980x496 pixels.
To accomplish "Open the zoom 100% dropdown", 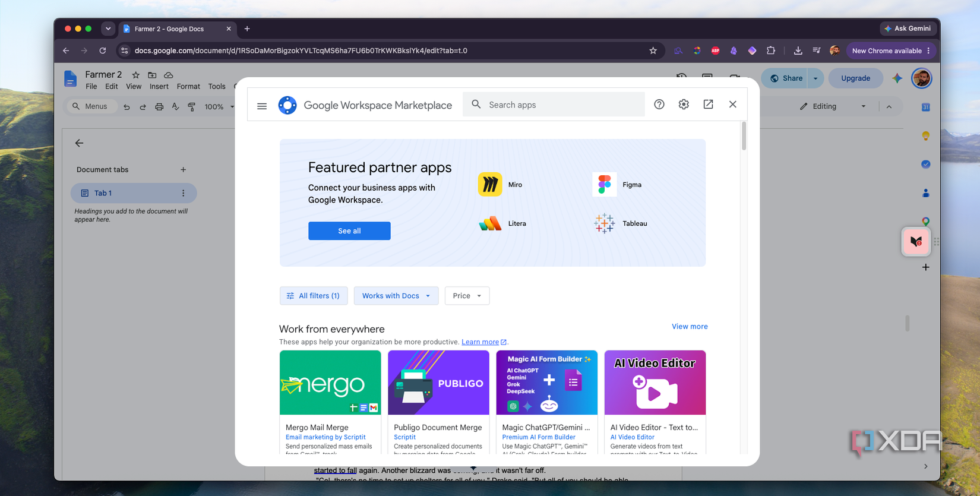I will [x=219, y=107].
